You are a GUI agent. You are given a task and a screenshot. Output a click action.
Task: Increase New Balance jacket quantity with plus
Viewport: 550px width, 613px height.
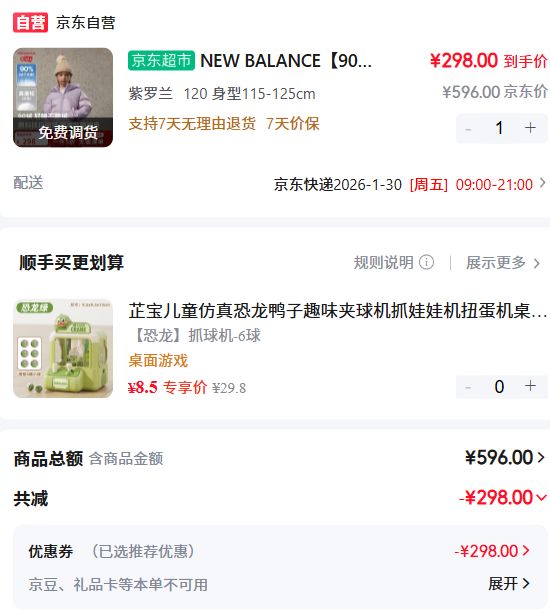[530, 128]
